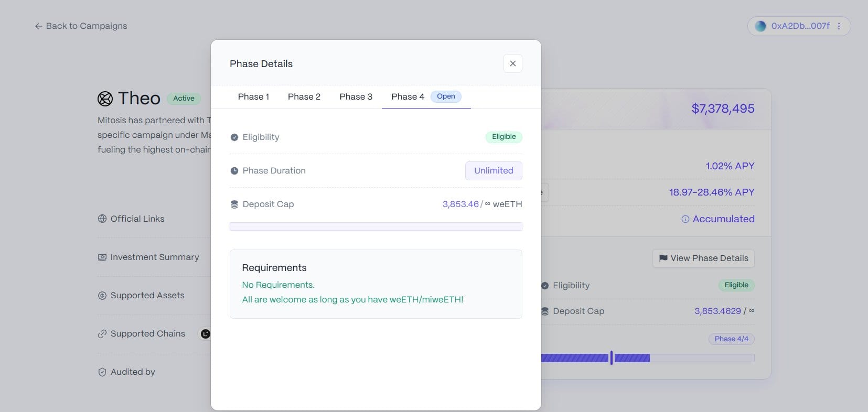The height and width of the screenshot is (412, 868).
Task: Click the Deposit Cap coins icon in dialog
Action: pyautogui.click(x=234, y=204)
